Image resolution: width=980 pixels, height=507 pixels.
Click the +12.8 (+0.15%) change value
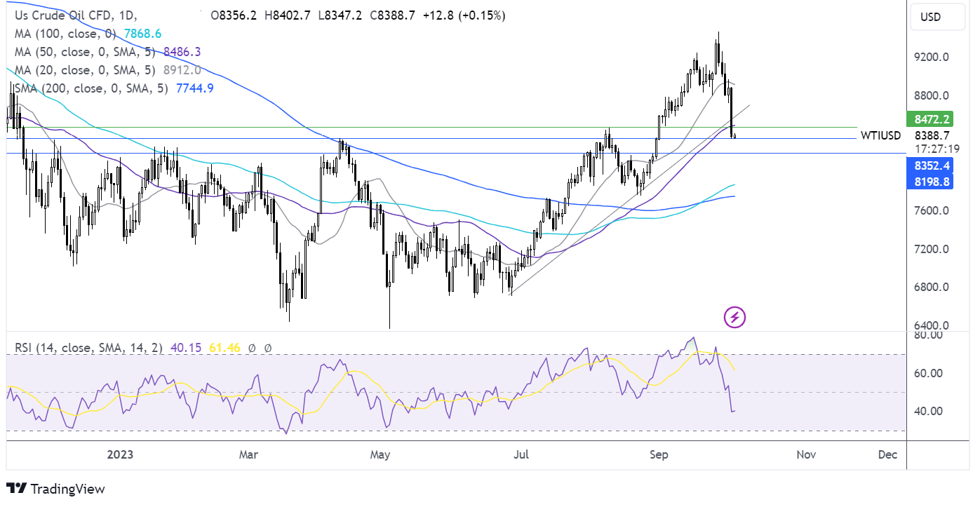pyautogui.click(x=463, y=15)
